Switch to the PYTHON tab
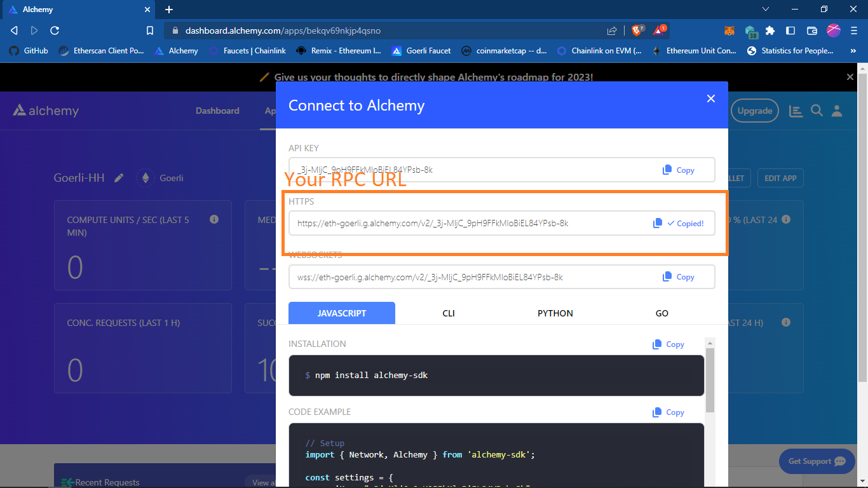 (555, 313)
